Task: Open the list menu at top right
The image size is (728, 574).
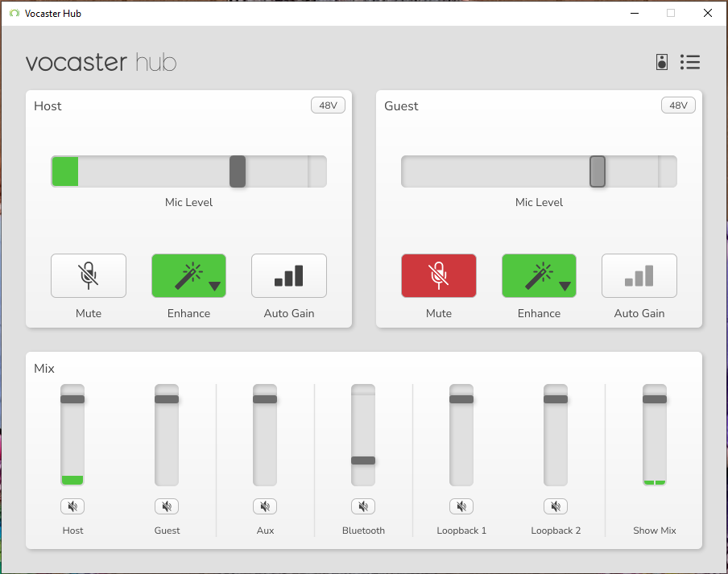Action: (x=690, y=62)
